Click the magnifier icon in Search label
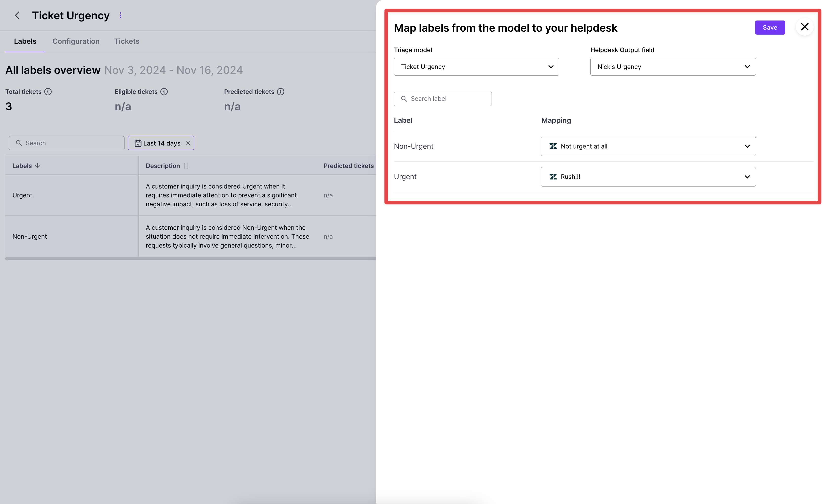 (404, 99)
